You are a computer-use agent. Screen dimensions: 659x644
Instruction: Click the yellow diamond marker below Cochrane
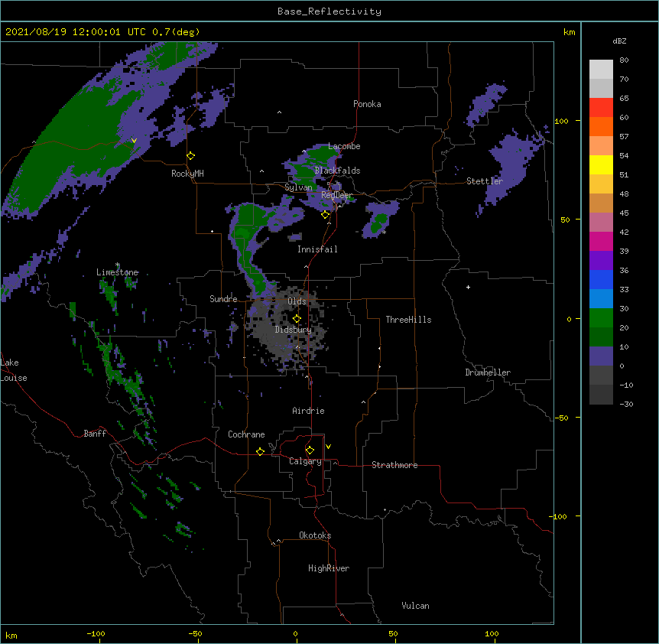(260, 451)
